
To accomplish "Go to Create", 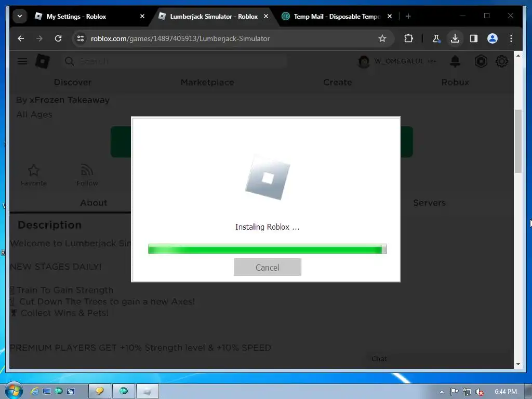I will (x=338, y=83).
